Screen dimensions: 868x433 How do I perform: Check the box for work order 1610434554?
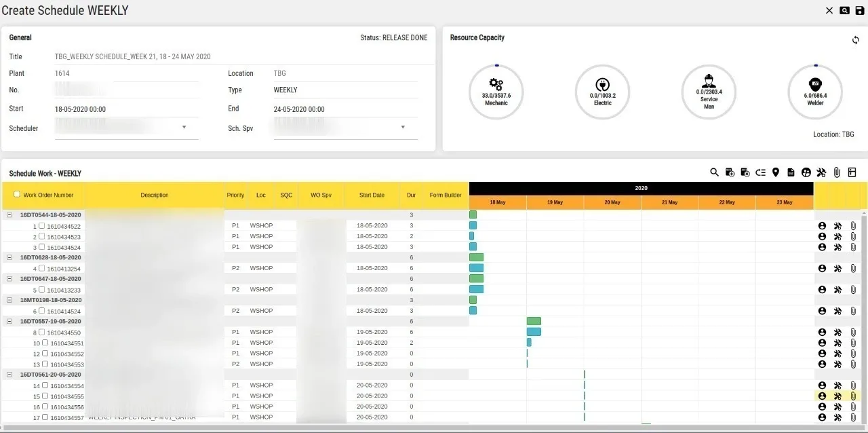45,385
